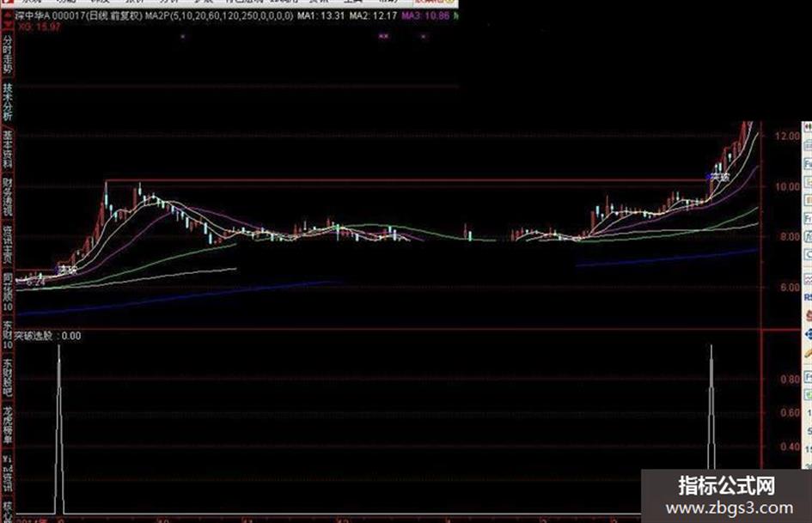This screenshot has width=812, height=523.
Task: Click the 6.24 low price label
Action: [x=35, y=283]
